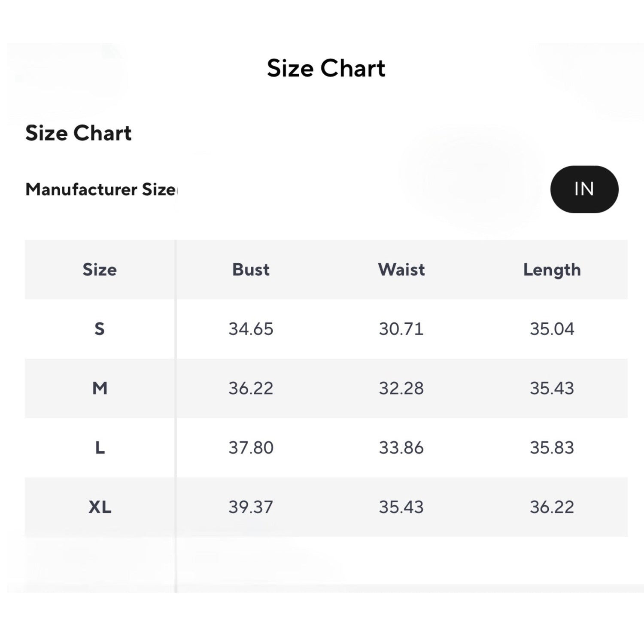644x644 pixels.
Task: Select the L size row label
Action: pyautogui.click(x=100, y=448)
